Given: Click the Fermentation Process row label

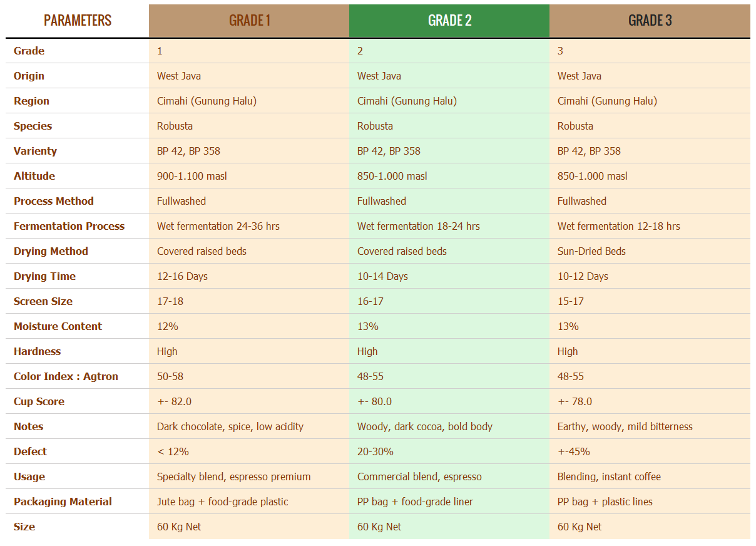Looking at the screenshot, I should 69,226.
